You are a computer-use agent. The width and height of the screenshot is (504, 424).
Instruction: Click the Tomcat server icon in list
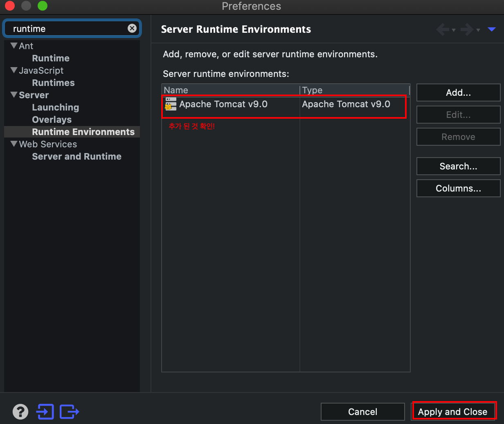(x=171, y=104)
